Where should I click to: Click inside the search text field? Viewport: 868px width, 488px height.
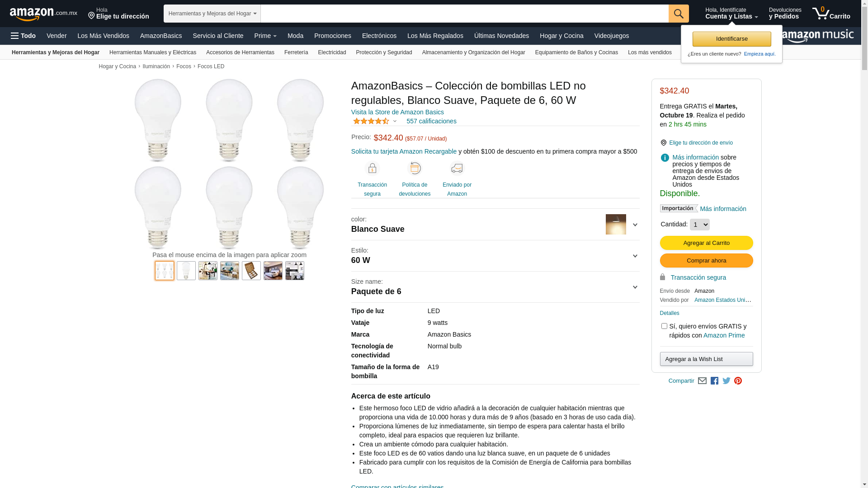(464, 14)
